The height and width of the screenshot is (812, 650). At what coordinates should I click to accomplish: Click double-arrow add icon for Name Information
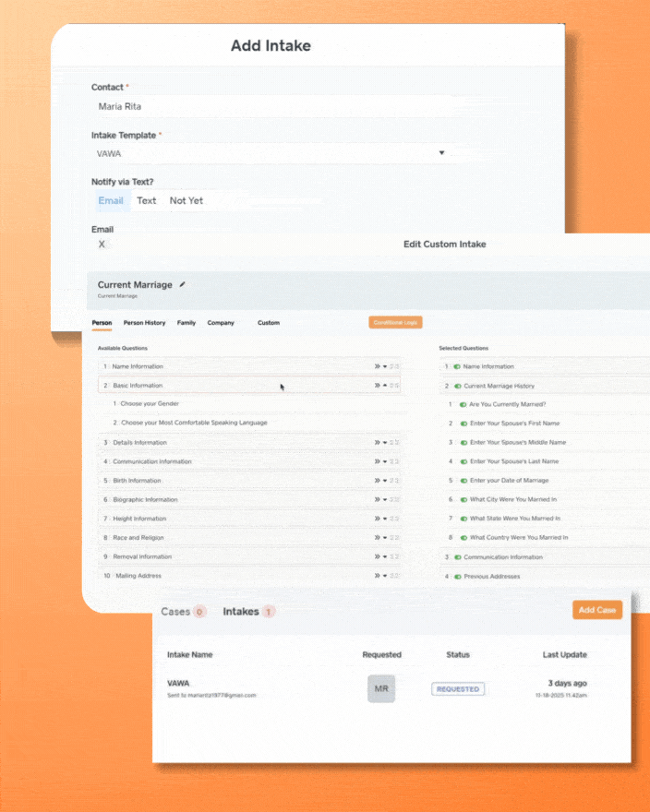[377, 366]
